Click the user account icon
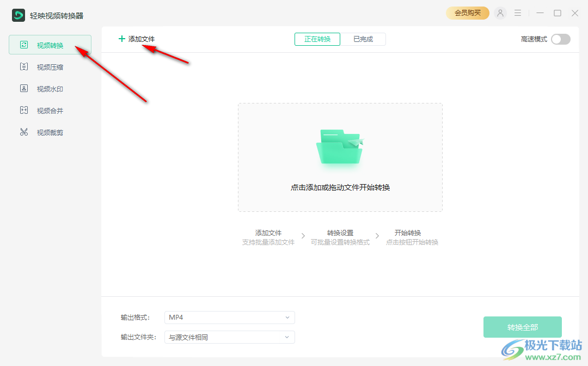This screenshot has width=588, height=366. 500,13
